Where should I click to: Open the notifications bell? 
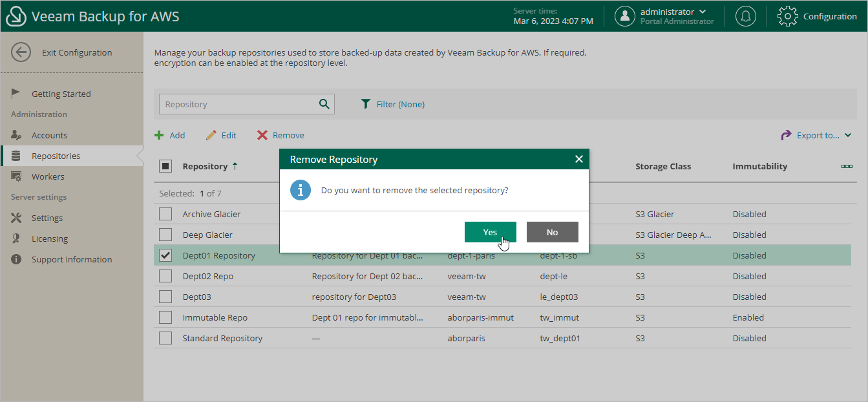745,16
